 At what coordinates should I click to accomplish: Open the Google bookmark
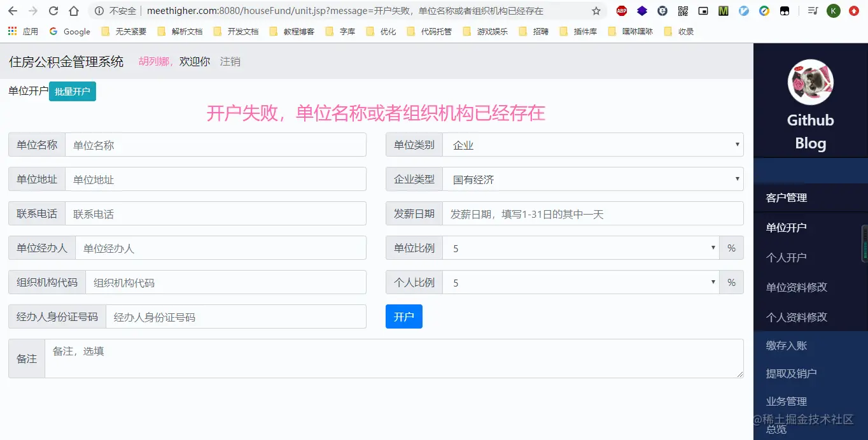tap(70, 31)
